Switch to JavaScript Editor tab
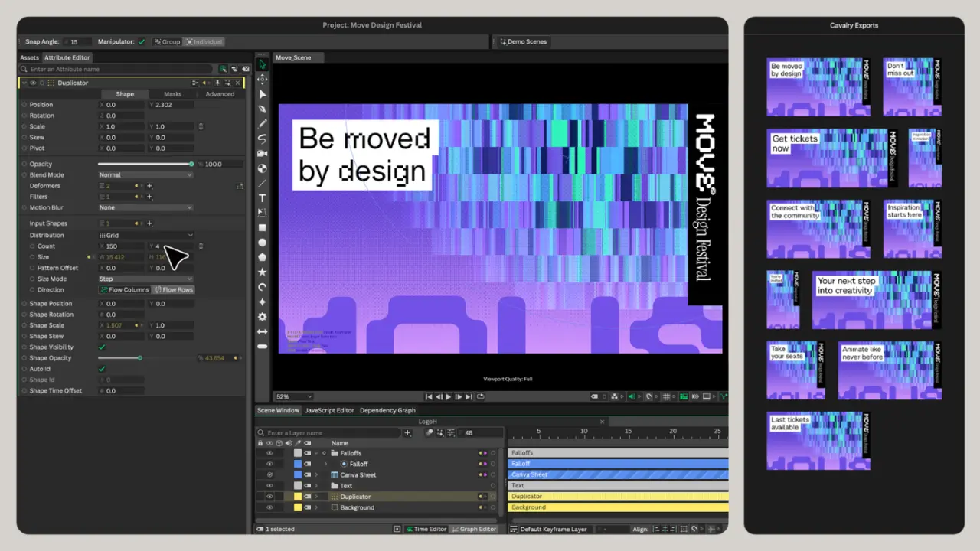 coord(329,410)
